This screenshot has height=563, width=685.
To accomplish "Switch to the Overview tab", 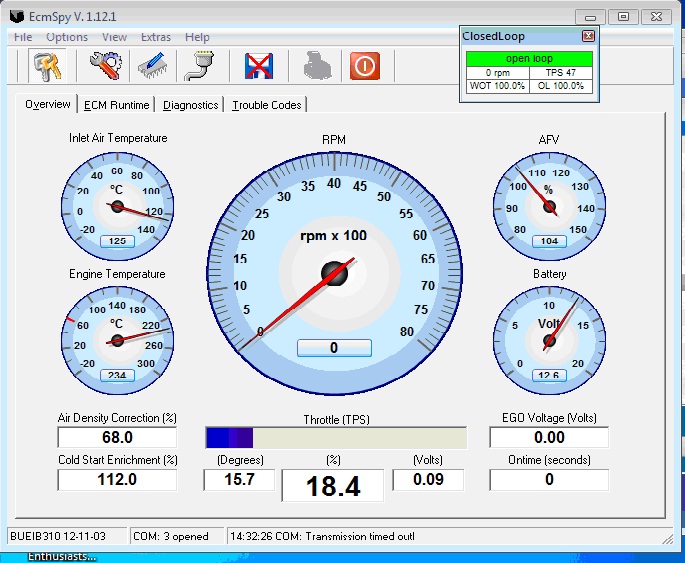I will pyautogui.click(x=47, y=104).
